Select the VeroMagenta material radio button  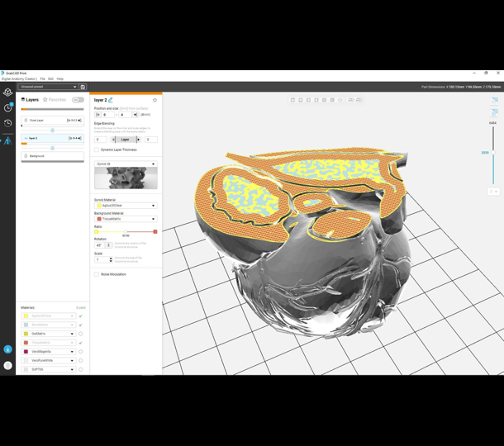pos(81,352)
